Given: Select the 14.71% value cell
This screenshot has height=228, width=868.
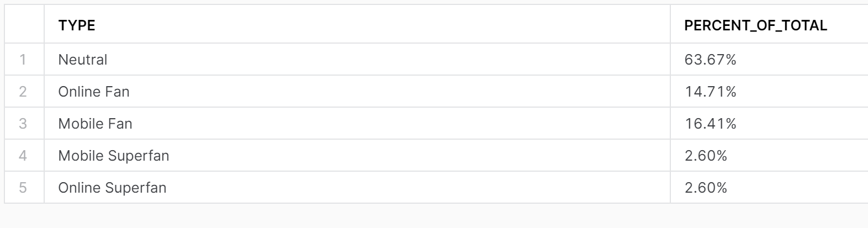Looking at the screenshot, I should click(711, 92).
